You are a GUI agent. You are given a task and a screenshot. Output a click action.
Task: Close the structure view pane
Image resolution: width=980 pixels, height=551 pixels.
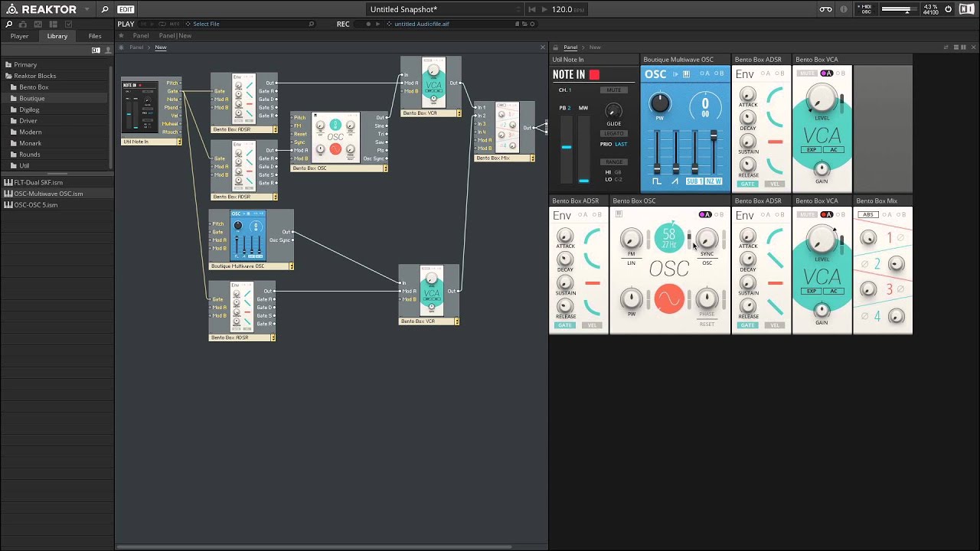(543, 47)
